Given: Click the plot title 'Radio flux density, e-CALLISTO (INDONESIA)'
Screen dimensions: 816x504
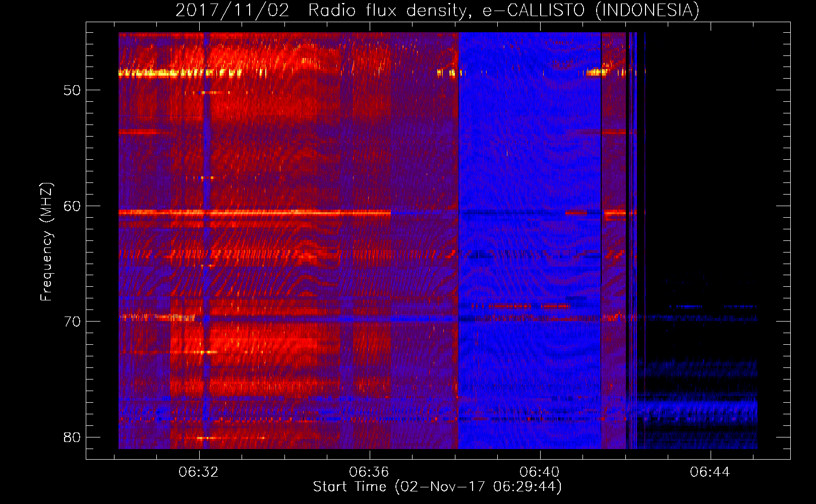Looking at the screenshot, I should (504, 10).
